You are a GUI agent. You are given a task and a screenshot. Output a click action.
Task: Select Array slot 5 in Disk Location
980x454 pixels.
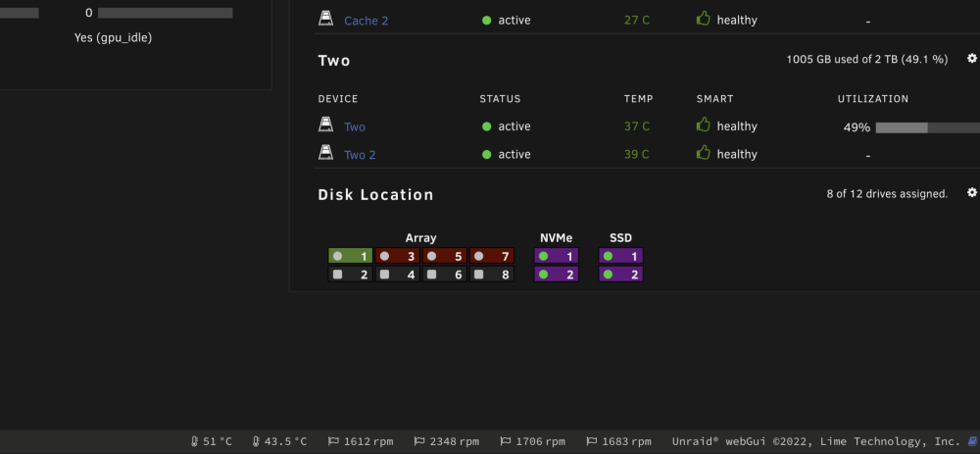click(x=444, y=256)
